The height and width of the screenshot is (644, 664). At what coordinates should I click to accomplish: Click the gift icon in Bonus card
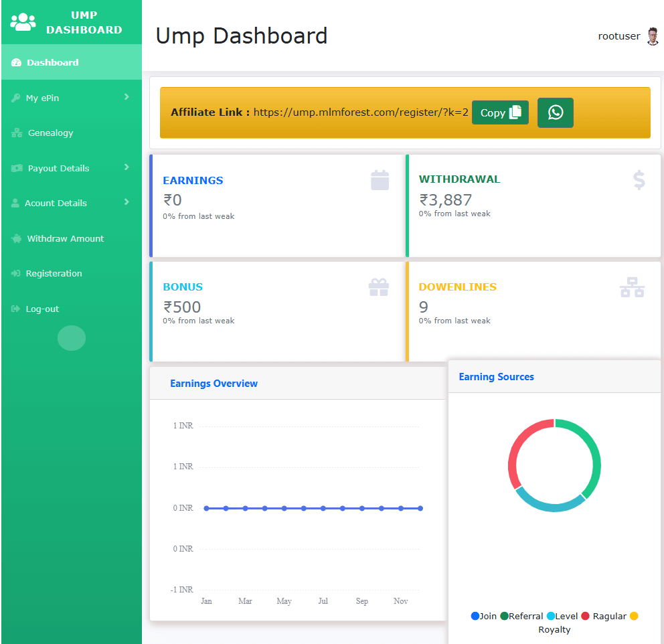point(378,287)
